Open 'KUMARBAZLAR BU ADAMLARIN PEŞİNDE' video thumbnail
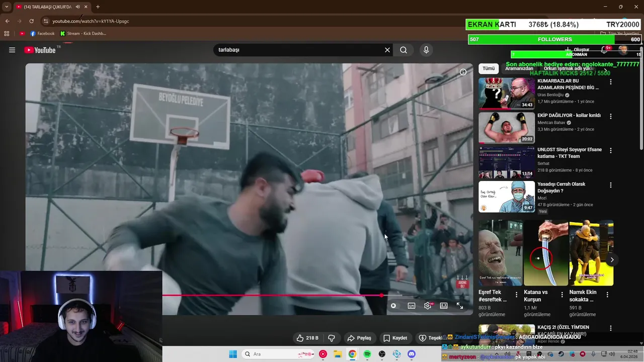 507,93
